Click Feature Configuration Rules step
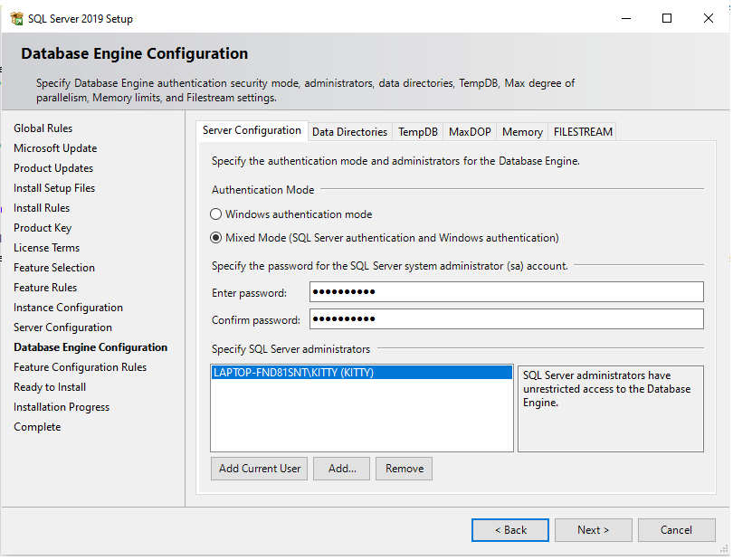Viewport: 733px width, 560px height. point(80,367)
